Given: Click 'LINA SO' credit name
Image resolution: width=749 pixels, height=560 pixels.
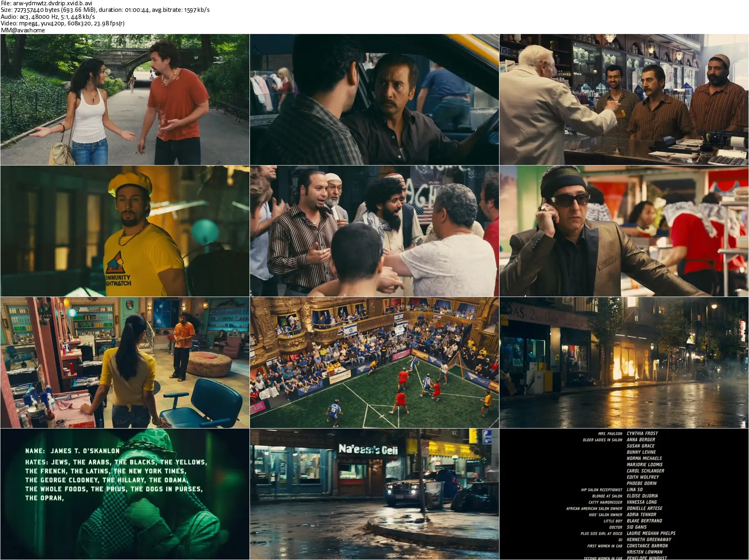Looking at the screenshot, I should tap(635, 490).
